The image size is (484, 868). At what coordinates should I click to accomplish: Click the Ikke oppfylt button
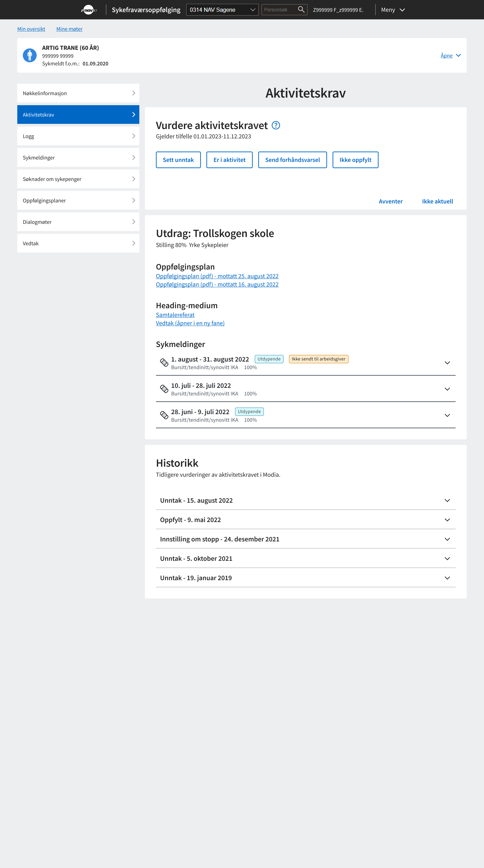point(355,160)
